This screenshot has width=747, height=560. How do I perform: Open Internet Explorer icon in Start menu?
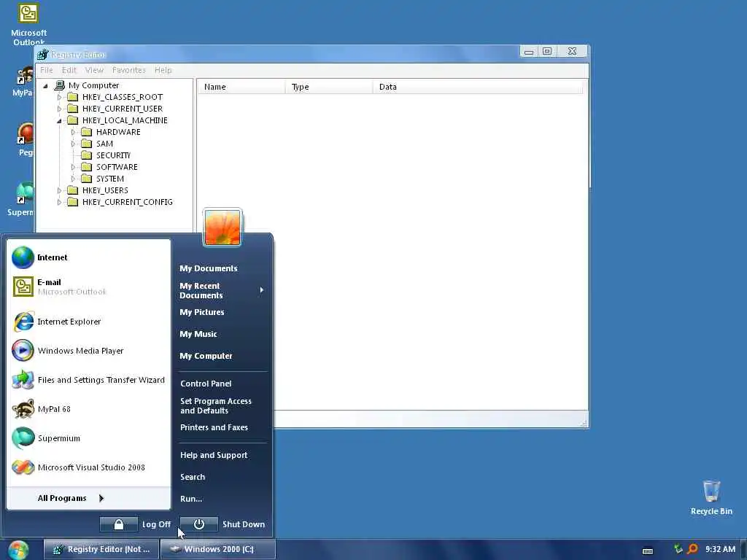click(x=23, y=322)
